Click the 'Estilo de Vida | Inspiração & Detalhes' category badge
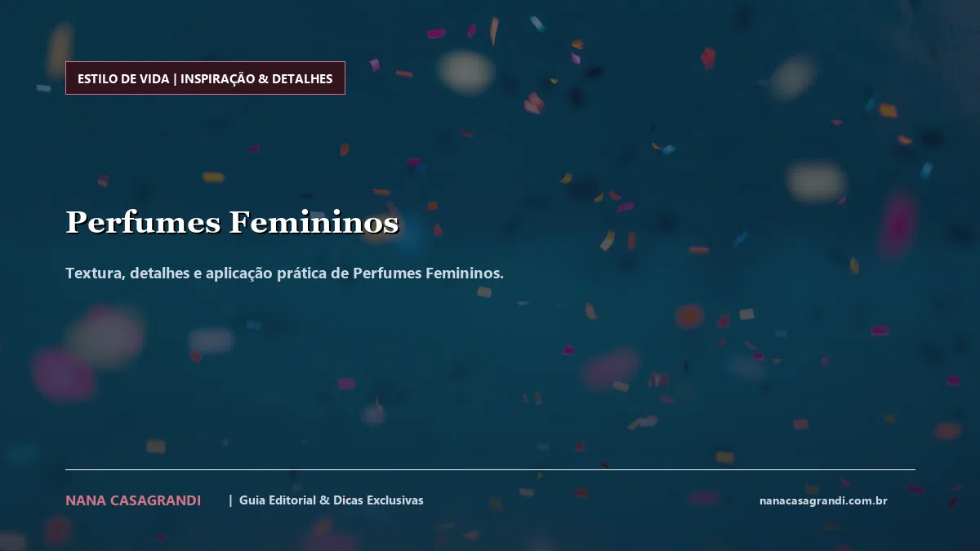This screenshot has height=551, width=980. pos(205,78)
